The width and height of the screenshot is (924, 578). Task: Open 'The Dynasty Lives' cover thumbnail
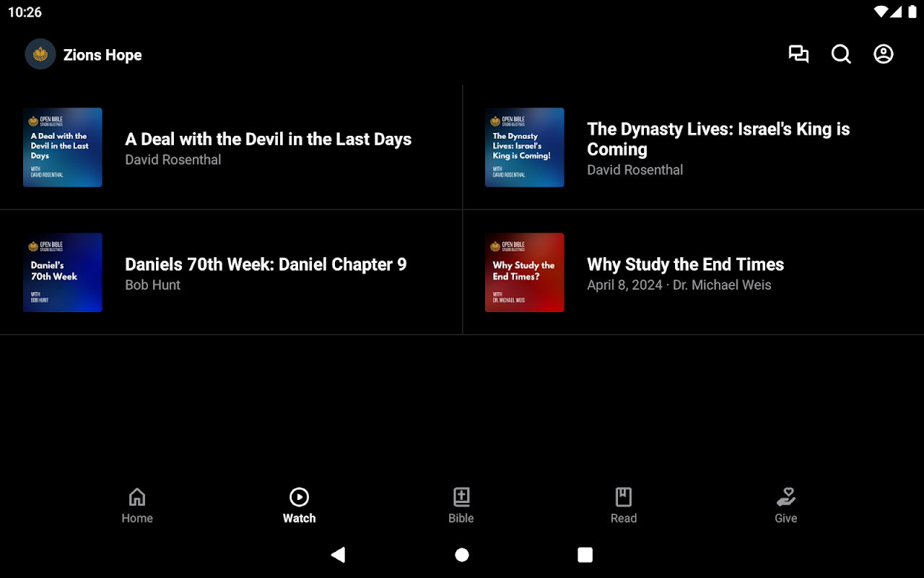click(525, 147)
